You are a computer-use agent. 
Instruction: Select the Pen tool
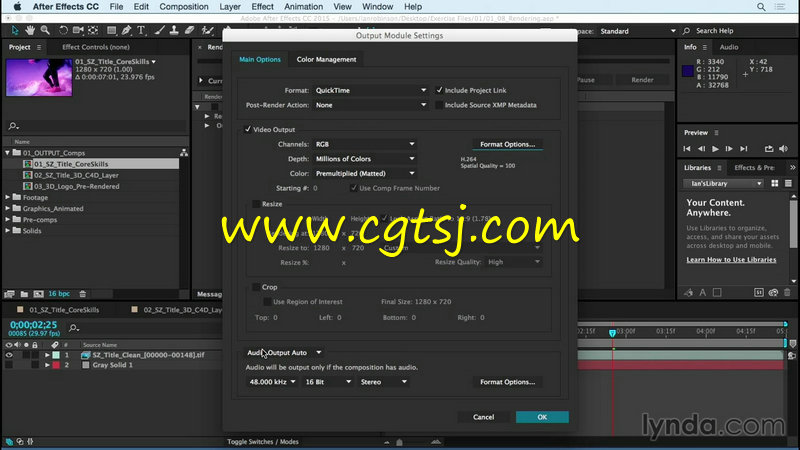127,31
